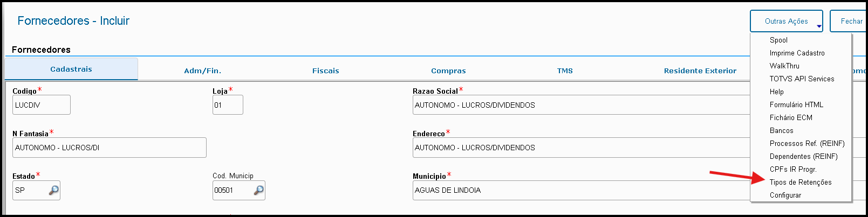Pick TOTVS API Services entry
The image size is (868, 217).
pos(802,79)
